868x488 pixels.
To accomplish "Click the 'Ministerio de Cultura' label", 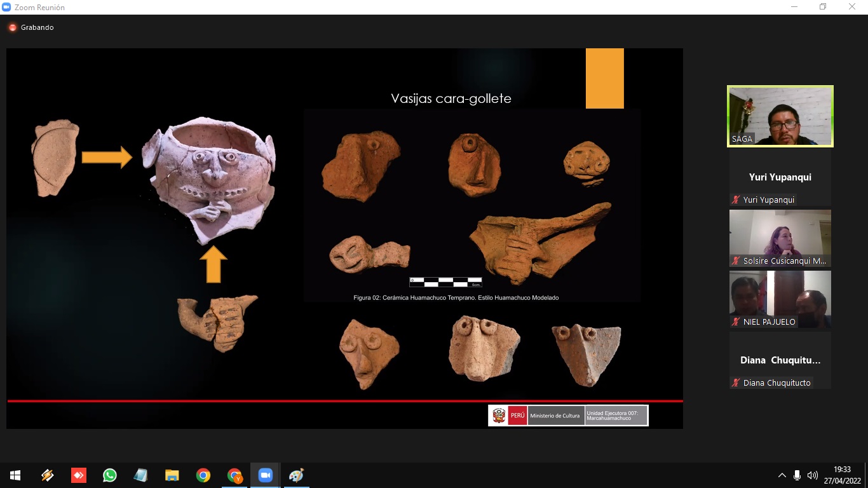I will 555,416.
